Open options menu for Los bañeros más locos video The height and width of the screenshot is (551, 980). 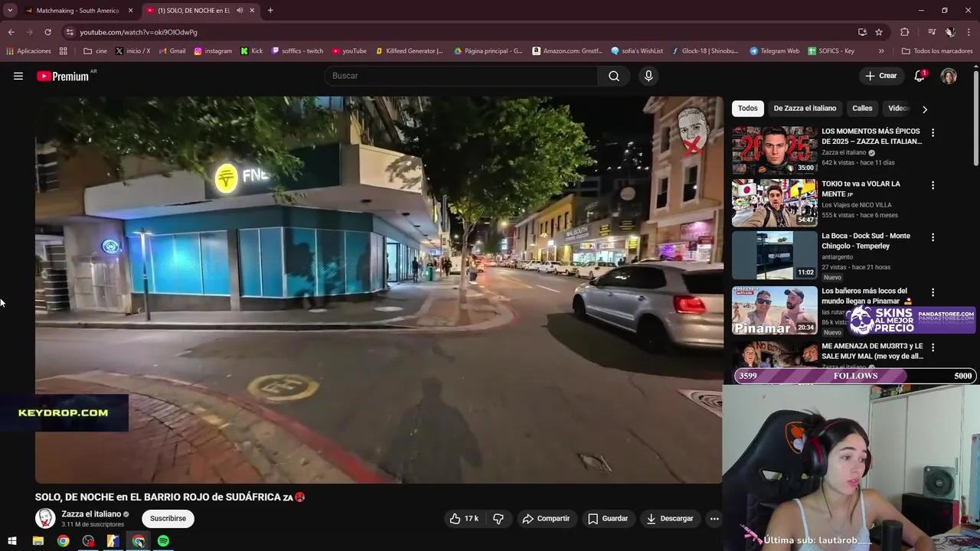[x=933, y=292]
